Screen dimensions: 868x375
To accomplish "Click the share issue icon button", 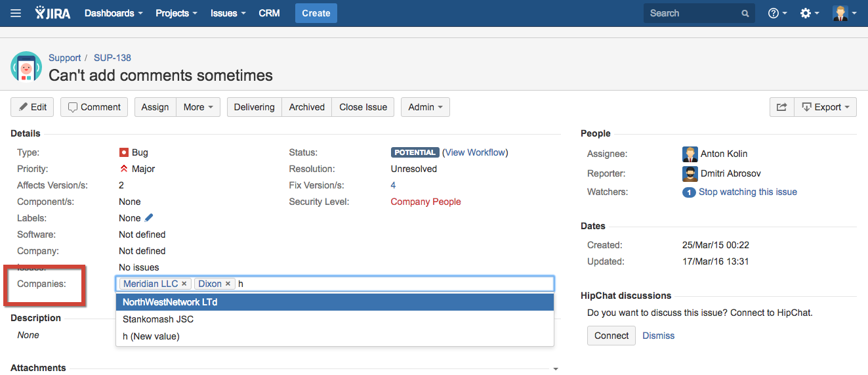I will pos(781,107).
